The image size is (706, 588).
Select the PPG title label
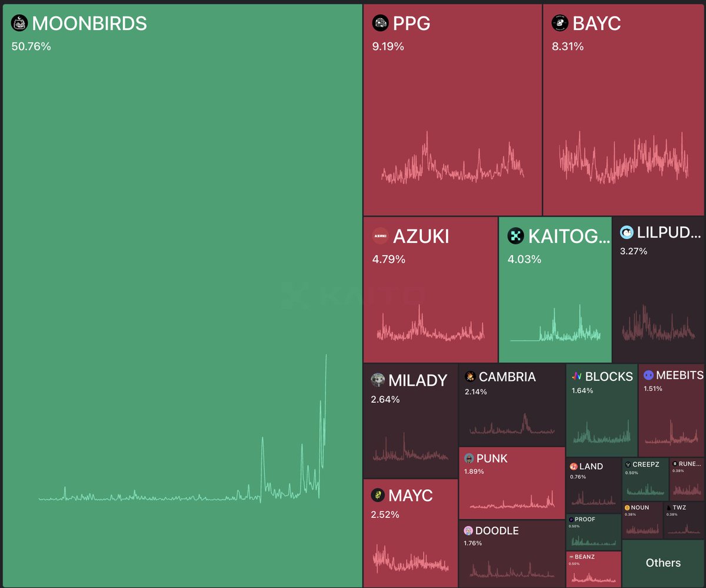coord(412,24)
